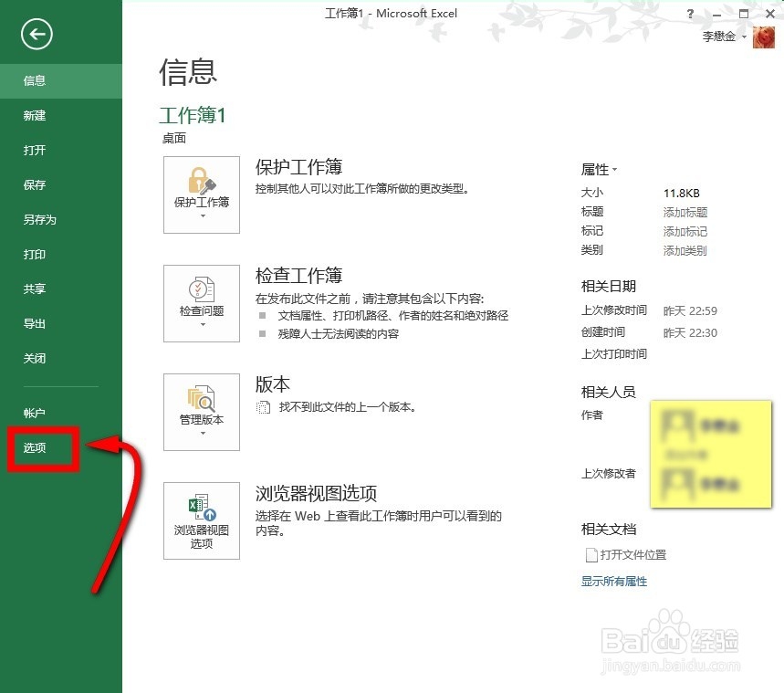Click the 打开文件位置 link
The image size is (784, 693).
coord(633,555)
